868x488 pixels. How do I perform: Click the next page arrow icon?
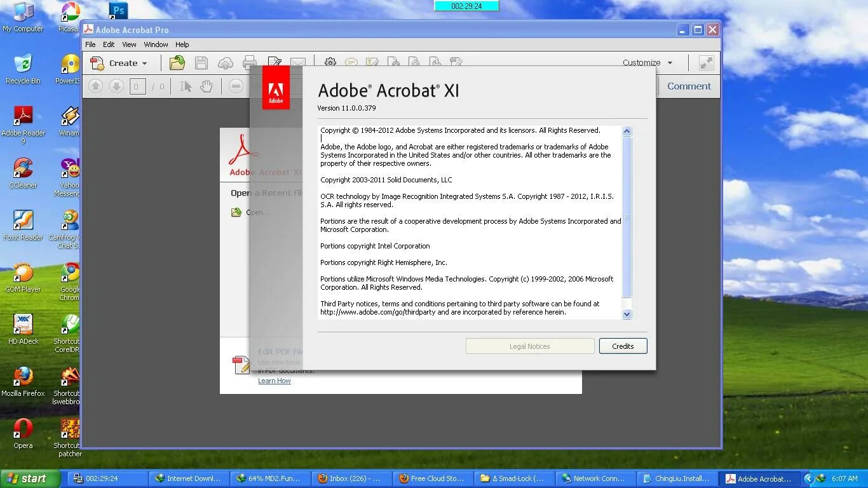click(116, 86)
